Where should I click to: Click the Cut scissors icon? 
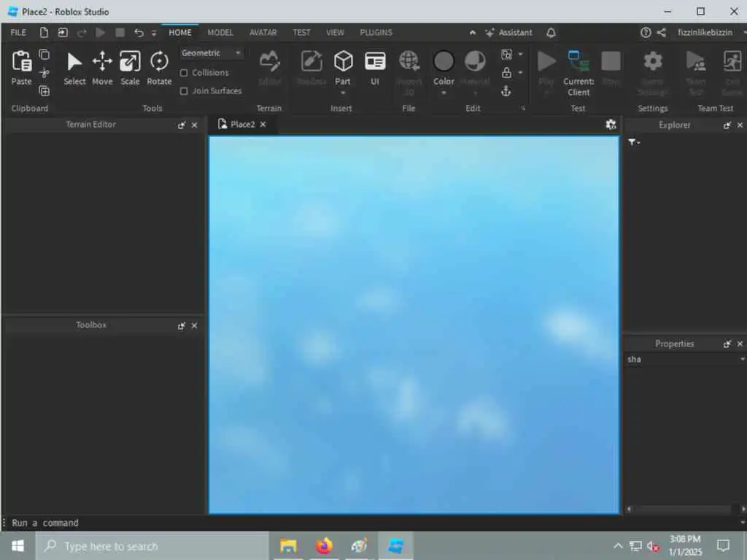click(x=44, y=73)
